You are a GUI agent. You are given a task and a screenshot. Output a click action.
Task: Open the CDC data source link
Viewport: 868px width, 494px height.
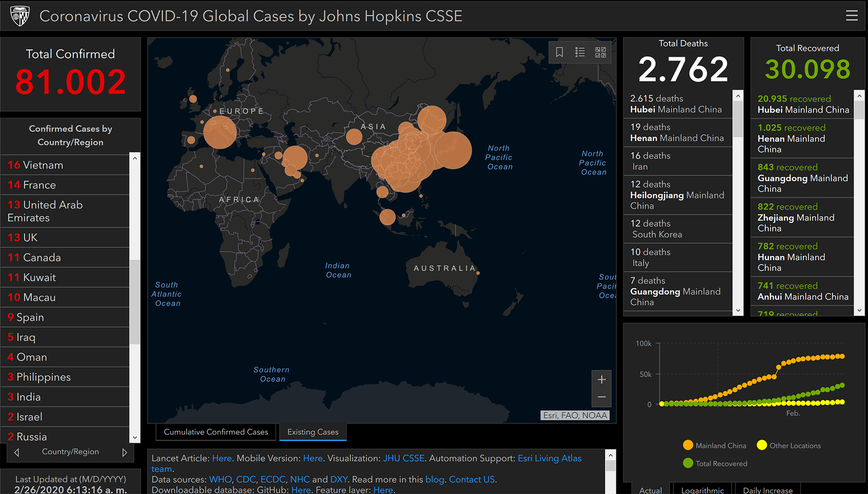tap(246, 479)
